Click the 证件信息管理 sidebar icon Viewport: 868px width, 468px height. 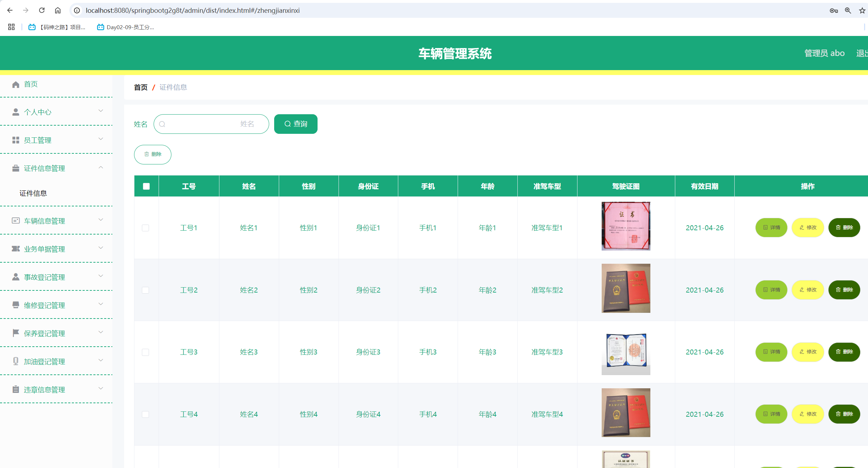[x=15, y=168]
